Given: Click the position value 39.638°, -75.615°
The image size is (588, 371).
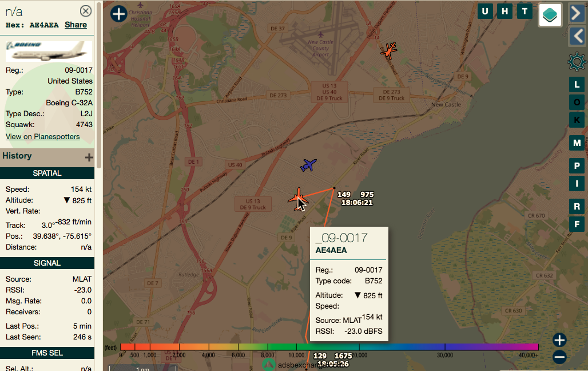Looking at the screenshot, I should pyautogui.click(x=62, y=236).
